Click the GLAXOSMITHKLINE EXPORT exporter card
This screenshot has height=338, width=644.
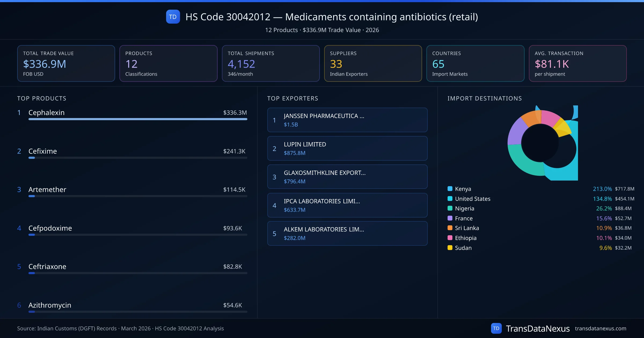(347, 177)
